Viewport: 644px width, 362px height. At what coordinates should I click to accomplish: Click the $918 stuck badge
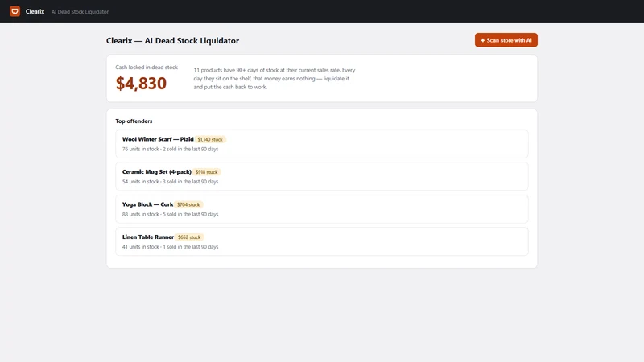click(206, 172)
